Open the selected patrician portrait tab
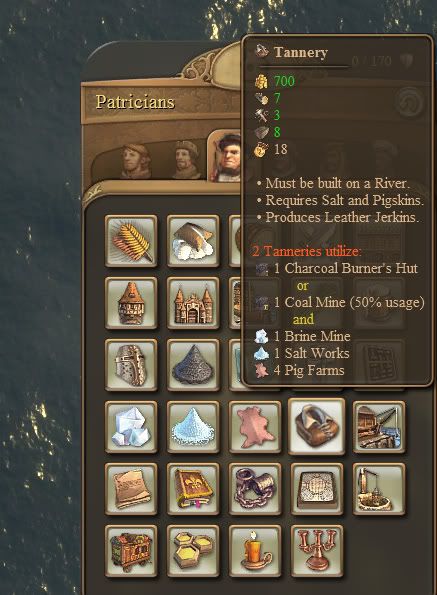 (226, 156)
